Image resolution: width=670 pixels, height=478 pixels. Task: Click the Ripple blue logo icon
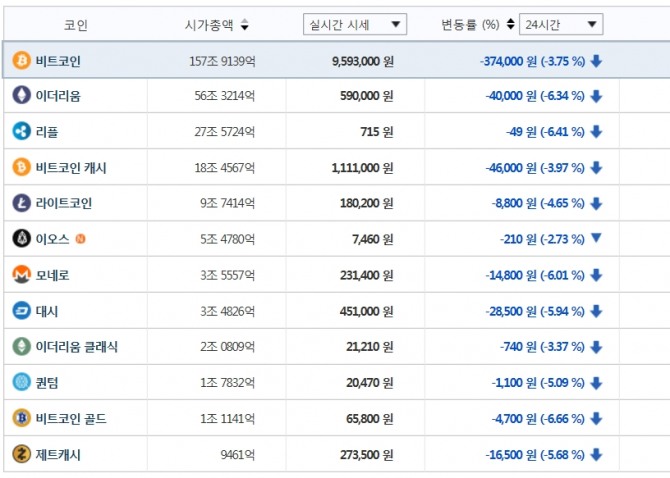click(21, 131)
